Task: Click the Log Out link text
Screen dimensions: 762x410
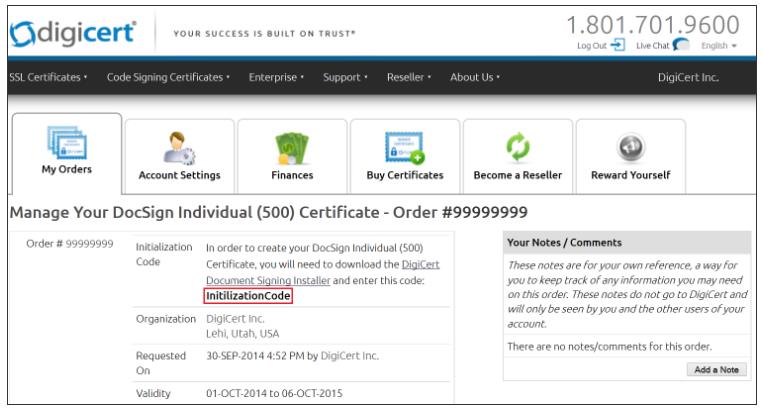Action: click(591, 46)
